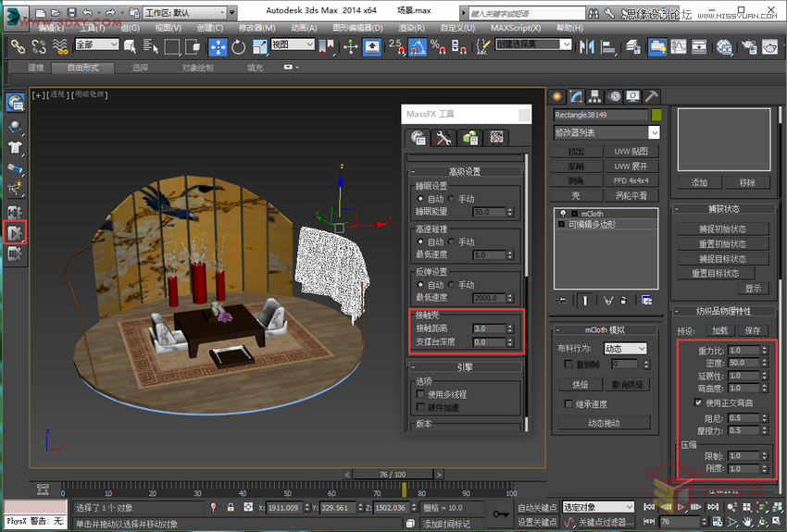This screenshot has height=532, width=787.
Task: Open the Hierarchy panel icon
Action: [x=594, y=96]
